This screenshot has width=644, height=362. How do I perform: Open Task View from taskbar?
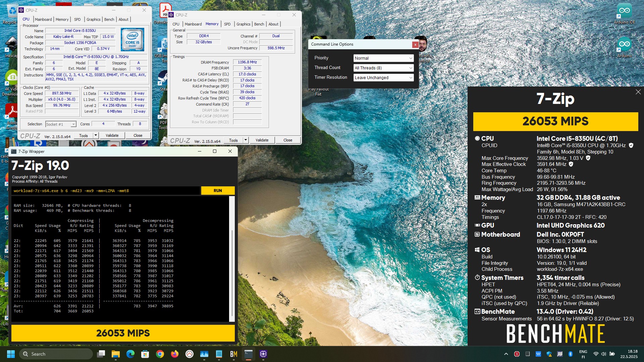pos(101,354)
